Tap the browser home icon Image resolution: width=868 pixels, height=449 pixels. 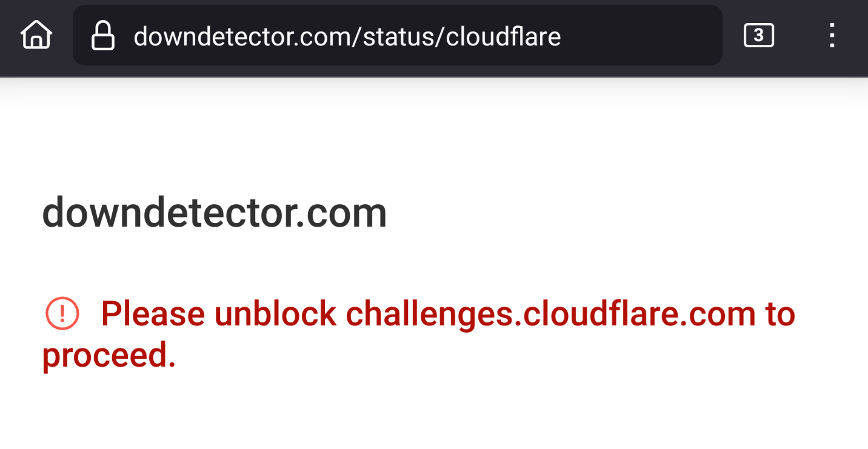point(36,35)
